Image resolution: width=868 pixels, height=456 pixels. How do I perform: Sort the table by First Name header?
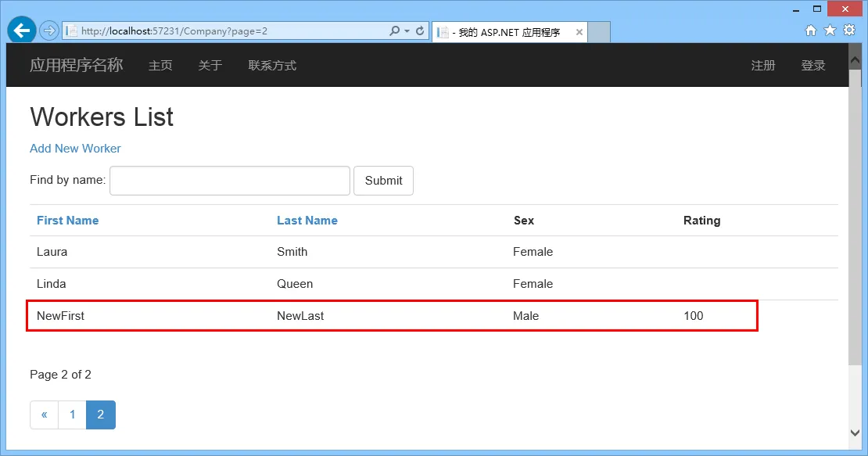[x=68, y=221]
